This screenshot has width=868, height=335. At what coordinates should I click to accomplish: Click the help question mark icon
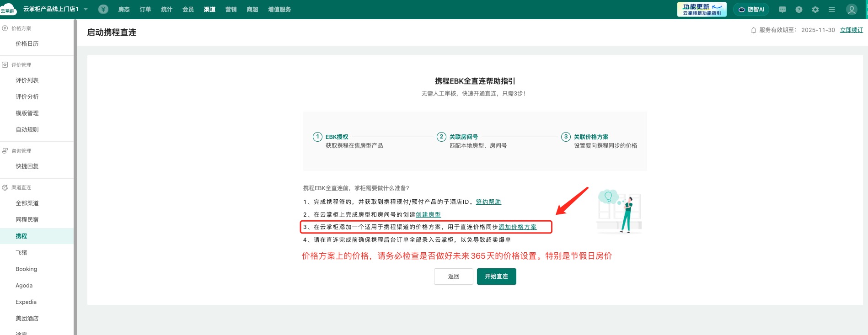(799, 10)
